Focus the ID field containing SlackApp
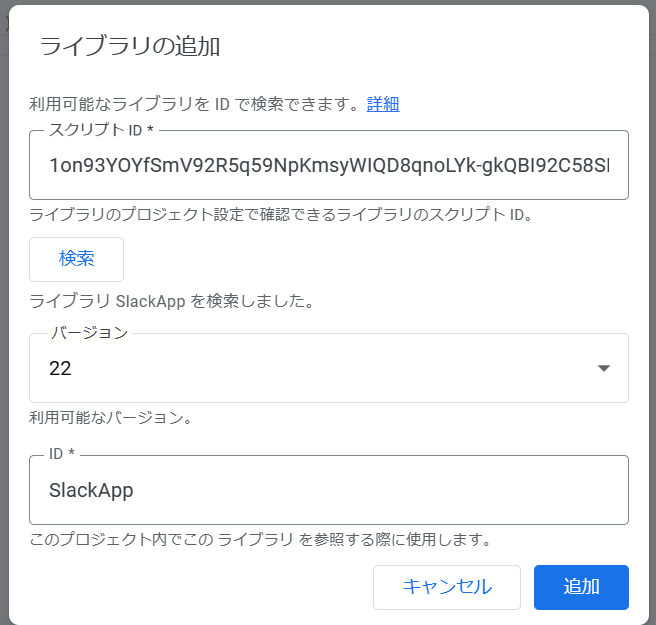 [329, 490]
